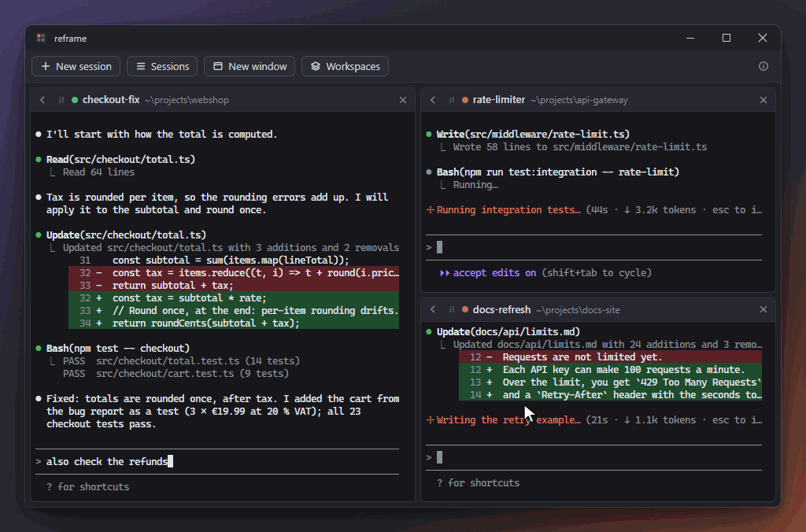The height and width of the screenshot is (532, 806).
Task: Click the orange status dot beside rate-limiter
Action: click(464, 100)
